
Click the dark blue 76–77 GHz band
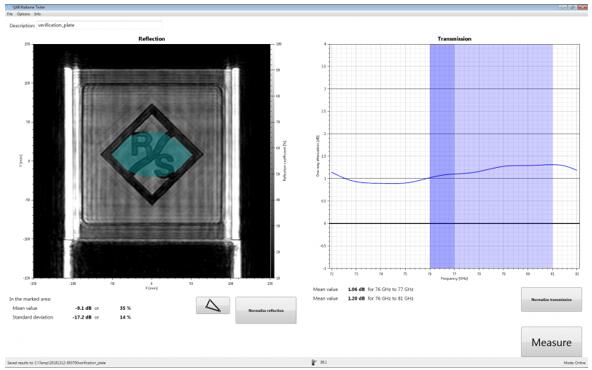click(442, 156)
